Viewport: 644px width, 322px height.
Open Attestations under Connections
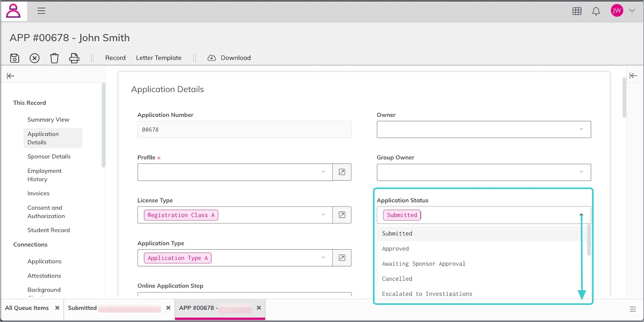click(44, 276)
